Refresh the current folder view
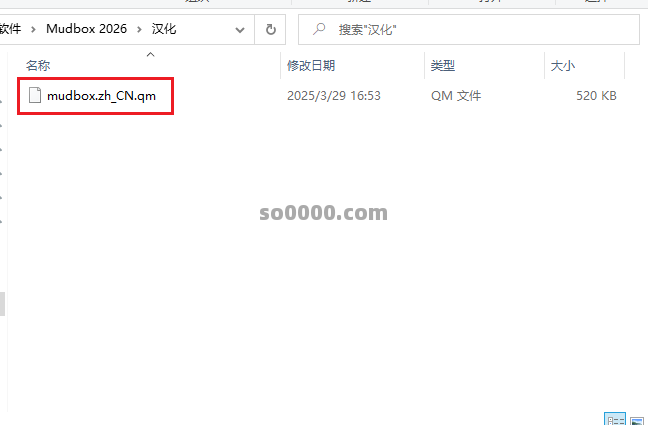648x425 pixels. (x=270, y=29)
